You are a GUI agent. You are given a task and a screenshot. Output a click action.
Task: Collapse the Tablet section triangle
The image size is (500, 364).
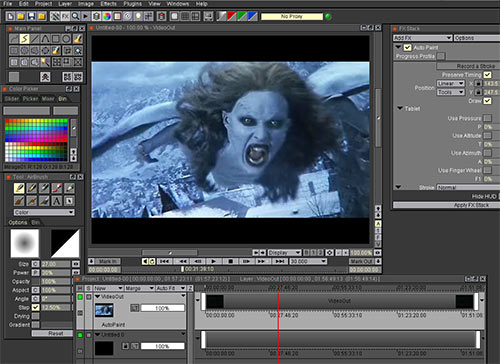[400, 108]
